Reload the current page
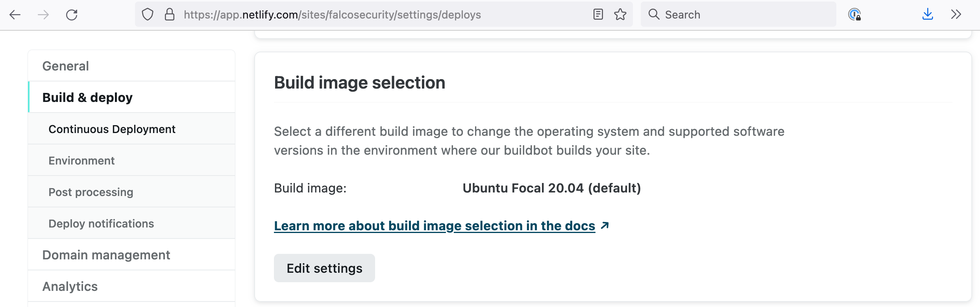 [x=72, y=15]
